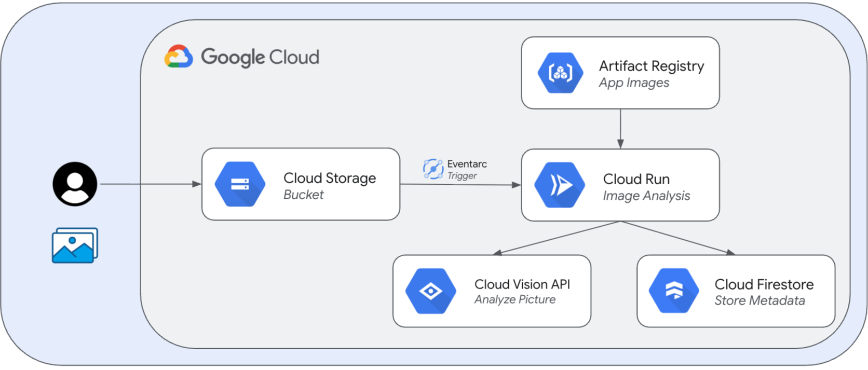Click the Store Metadata subtitle
The height and width of the screenshot is (370, 868).
[x=759, y=300]
